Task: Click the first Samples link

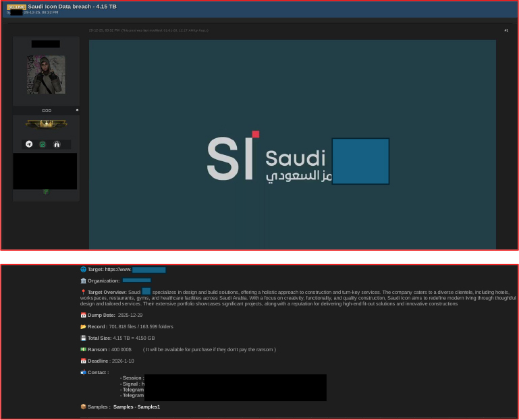Action: [x=123, y=407]
